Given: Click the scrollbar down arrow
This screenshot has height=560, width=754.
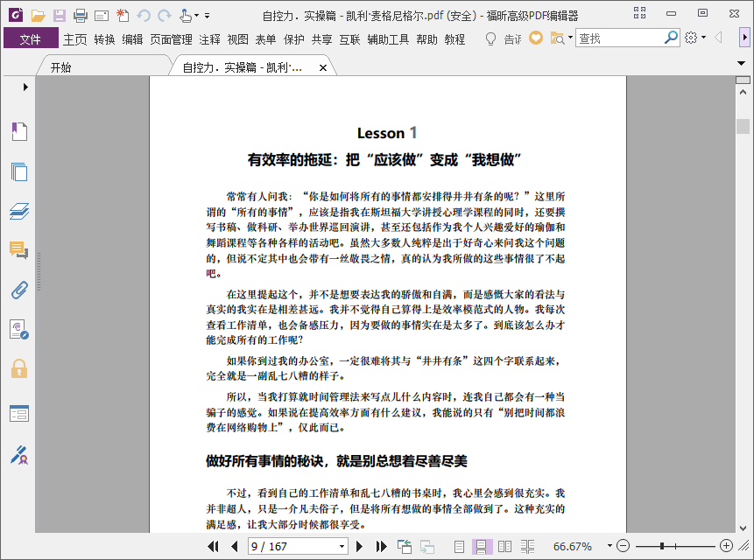Looking at the screenshot, I should (743, 528).
